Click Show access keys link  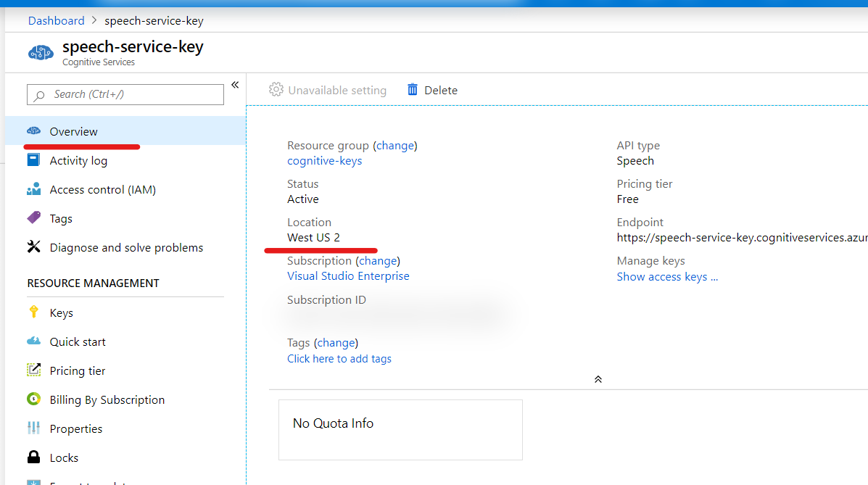coord(667,277)
